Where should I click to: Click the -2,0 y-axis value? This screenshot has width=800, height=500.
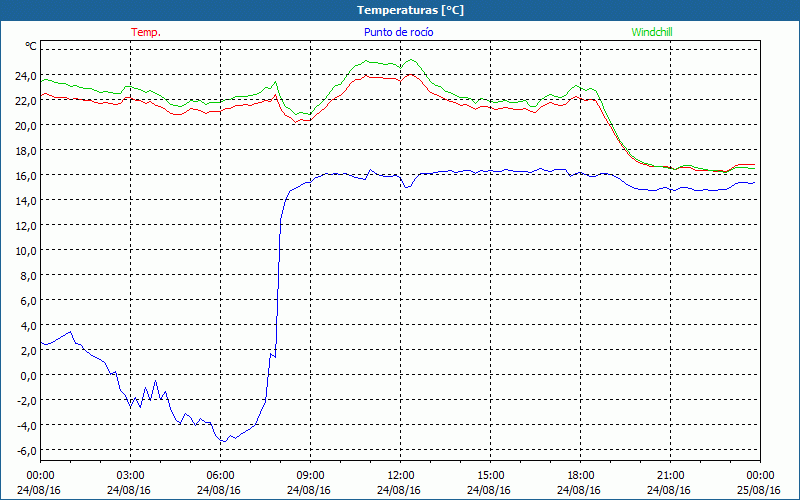pyautogui.click(x=27, y=401)
